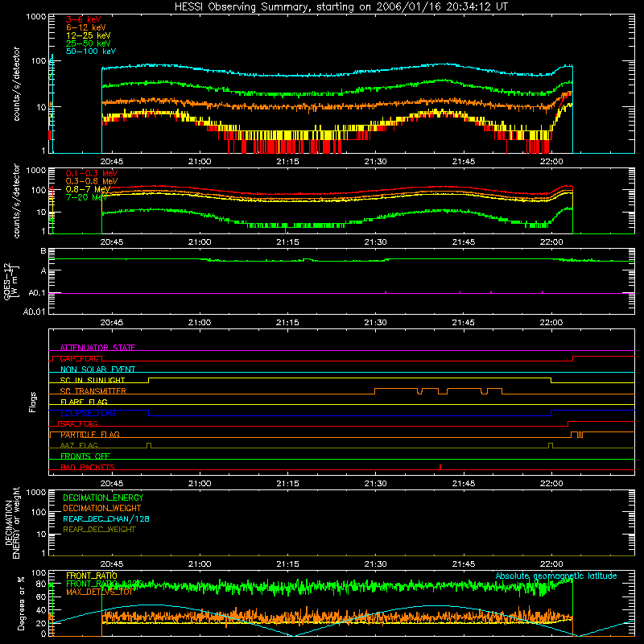Click the DECIMATION ENERGY or weight axis title
The image size is (644, 644).
point(12,522)
